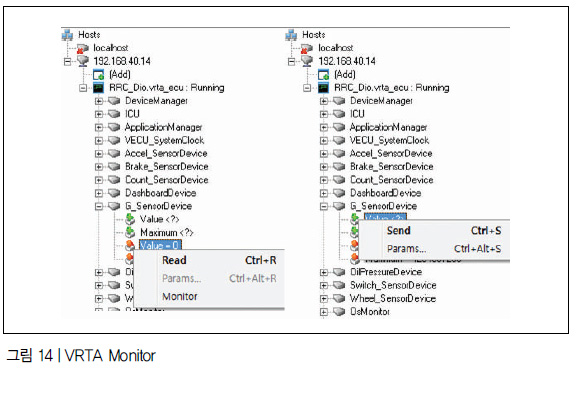Viewport: 578px width, 394px height.
Task: Expand the ICU node in left tree
Action: pos(98,114)
